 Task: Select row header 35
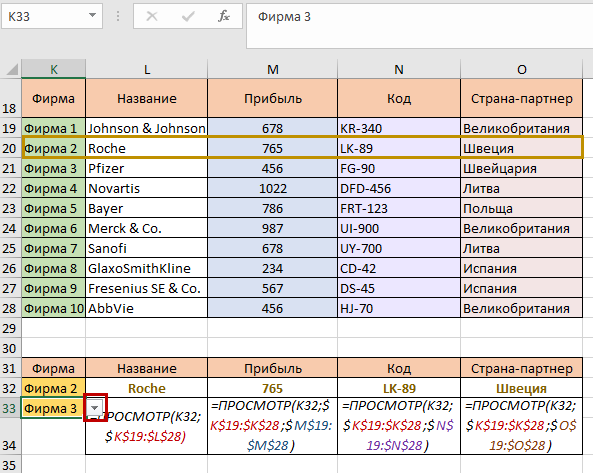11,465
